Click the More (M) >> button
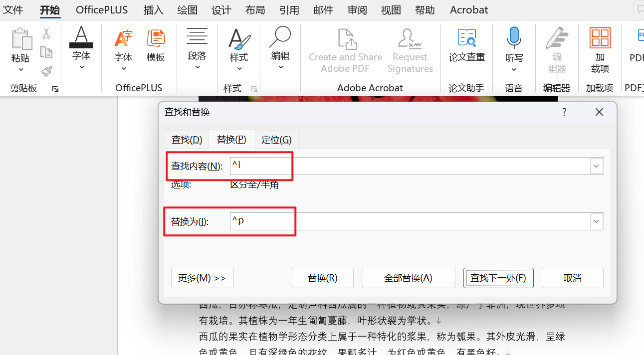The height and width of the screenshot is (355, 644). click(x=202, y=278)
